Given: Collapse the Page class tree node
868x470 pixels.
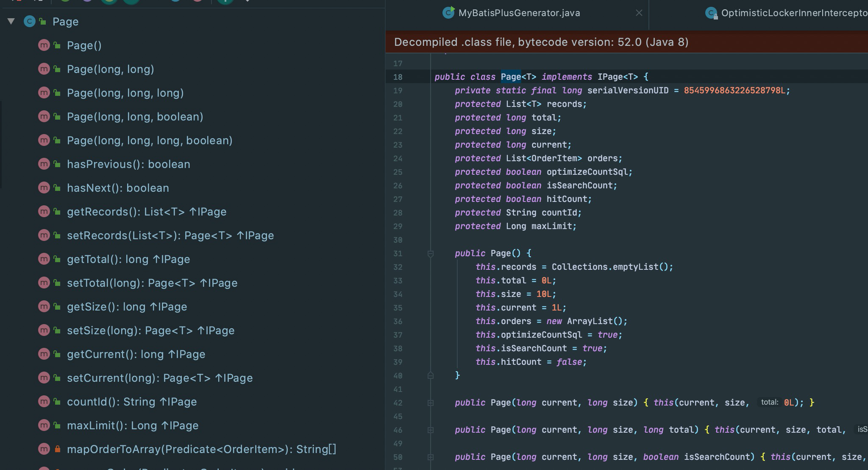Looking at the screenshot, I should click(11, 21).
